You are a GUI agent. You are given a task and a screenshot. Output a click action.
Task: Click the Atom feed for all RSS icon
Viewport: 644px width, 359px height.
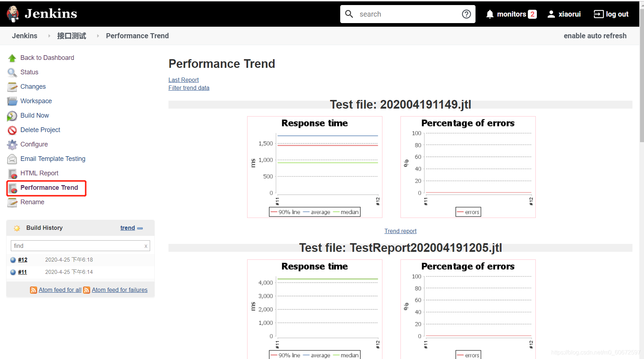pyautogui.click(x=34, y=290)
